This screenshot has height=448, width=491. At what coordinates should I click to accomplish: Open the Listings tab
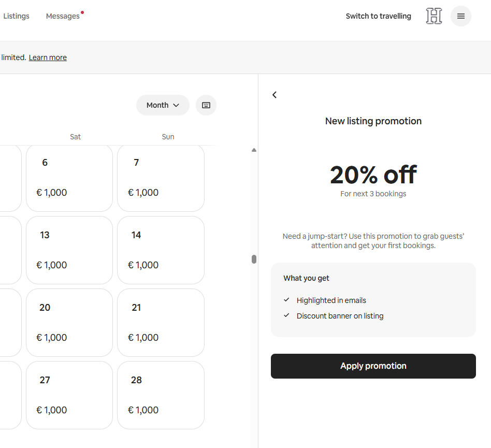point(16,16)
